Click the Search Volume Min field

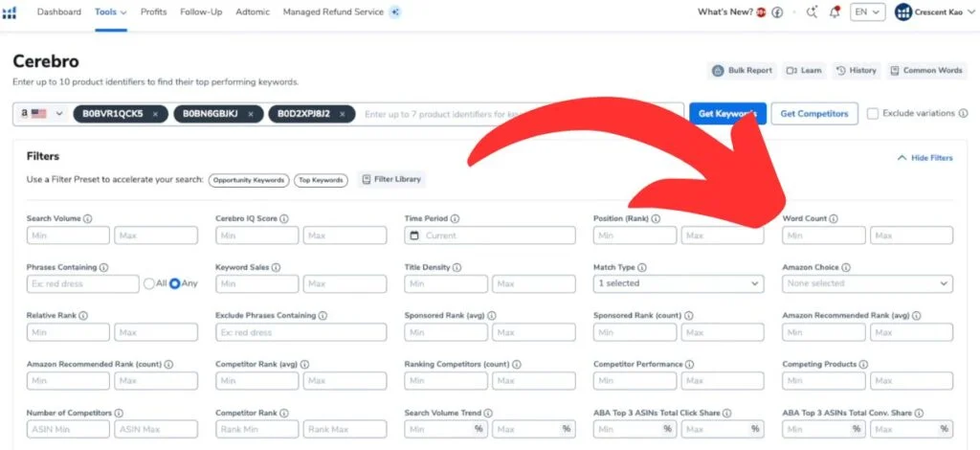(x=68, y=236)
